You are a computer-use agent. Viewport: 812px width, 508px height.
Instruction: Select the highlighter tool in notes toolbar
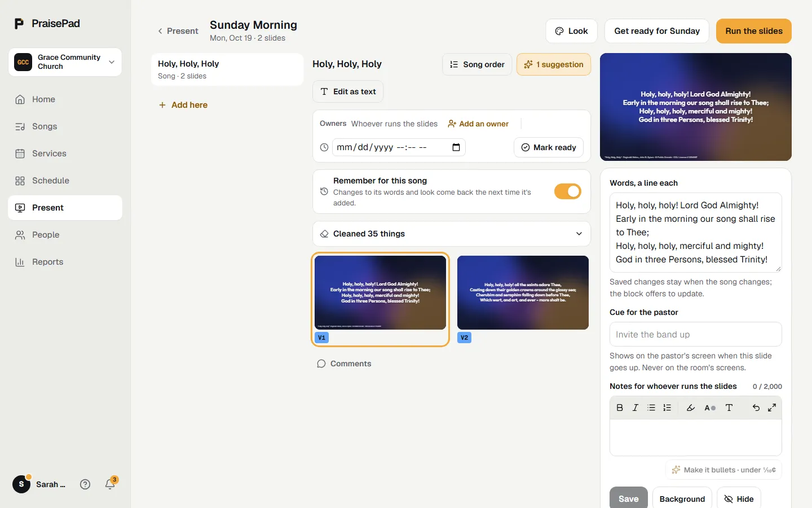pos(690,408)
